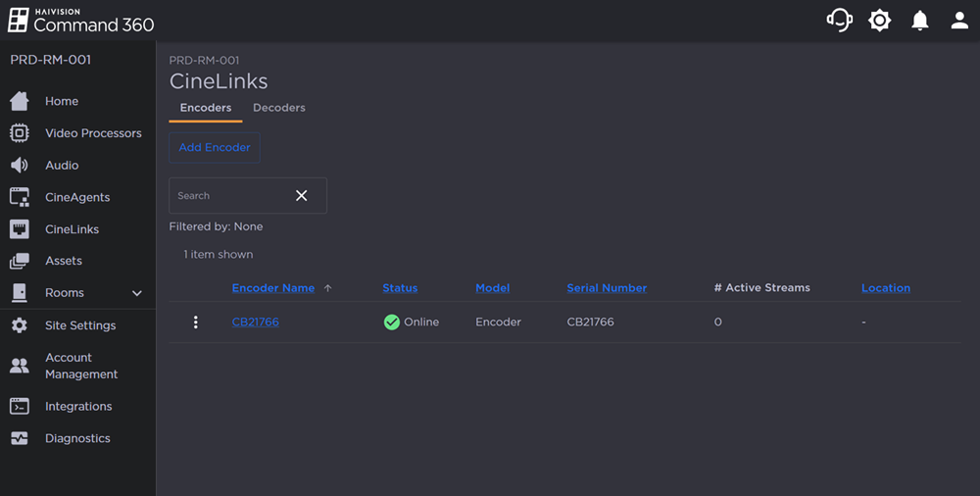Open the support headset icon
The height and width of the screenshot is (496, 980).
(x=840, y=20)
